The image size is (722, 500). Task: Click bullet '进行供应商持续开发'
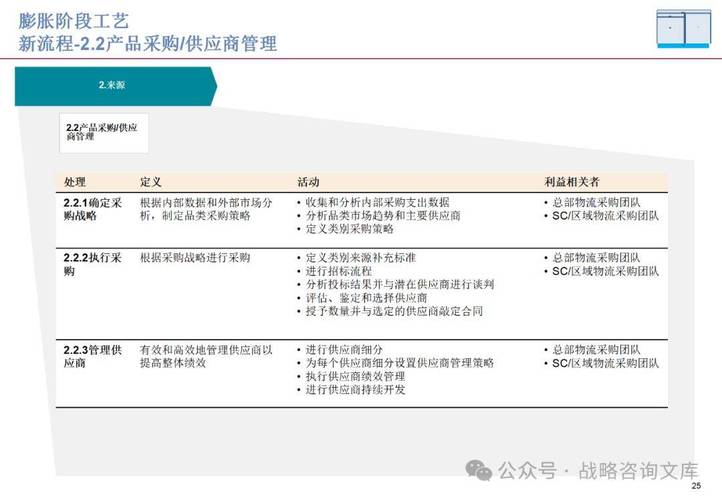pyautogui.click(x=355, y=390)
